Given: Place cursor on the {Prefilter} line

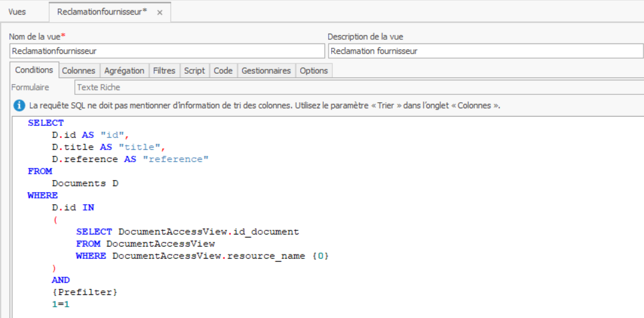Looking at the screenshot, I should point(85,292).
